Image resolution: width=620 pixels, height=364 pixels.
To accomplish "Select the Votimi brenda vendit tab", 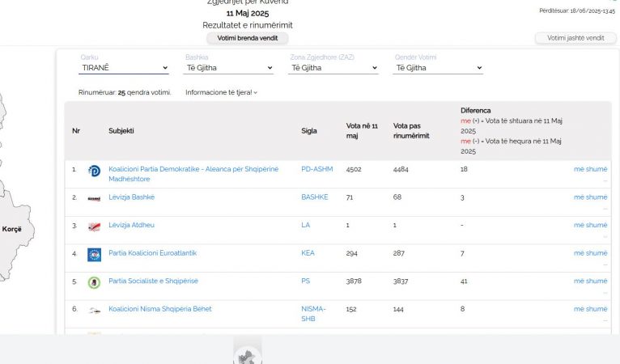I will click(248, 38).
